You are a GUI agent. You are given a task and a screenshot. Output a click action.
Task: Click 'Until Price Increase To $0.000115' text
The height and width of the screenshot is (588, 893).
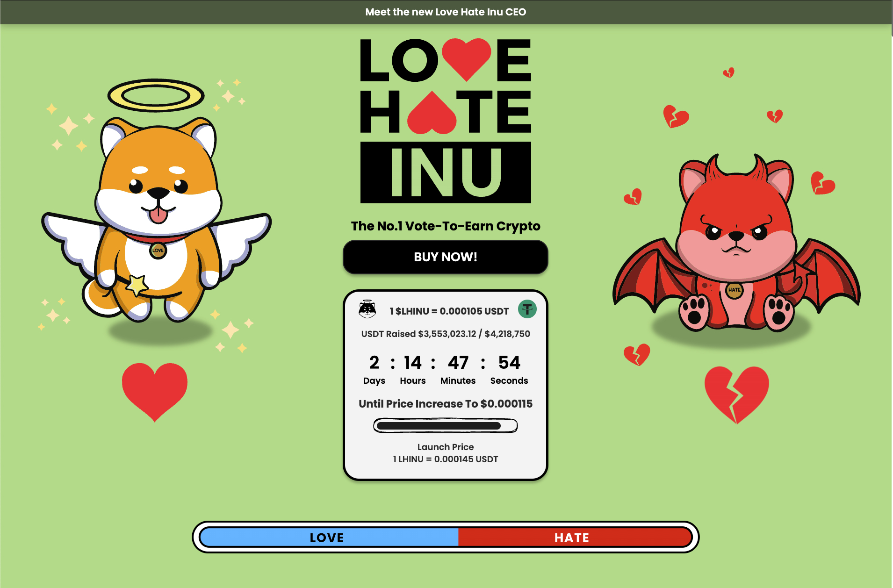point(446,404)
